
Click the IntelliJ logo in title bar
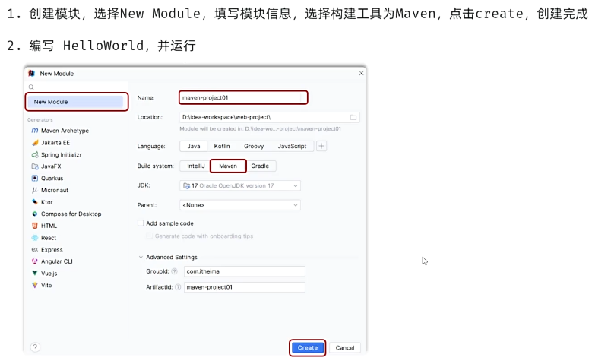click(32, 73)
